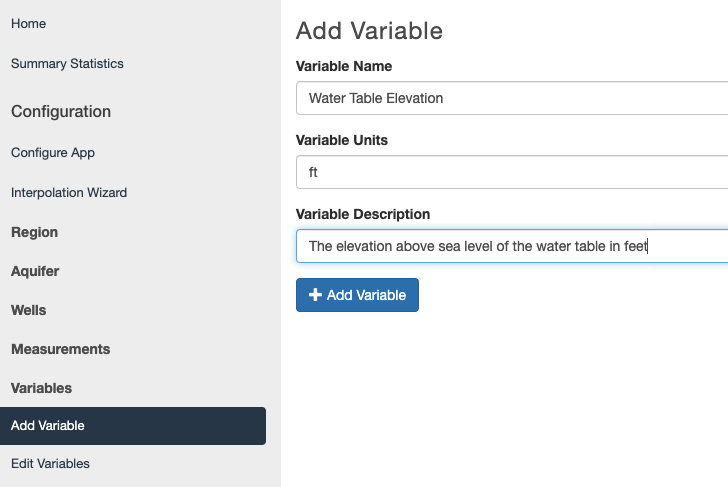Screen dimensions: 728x487
Task: Select the highlighted Add Variable sidebar item
Action: [x=133, y=426]
